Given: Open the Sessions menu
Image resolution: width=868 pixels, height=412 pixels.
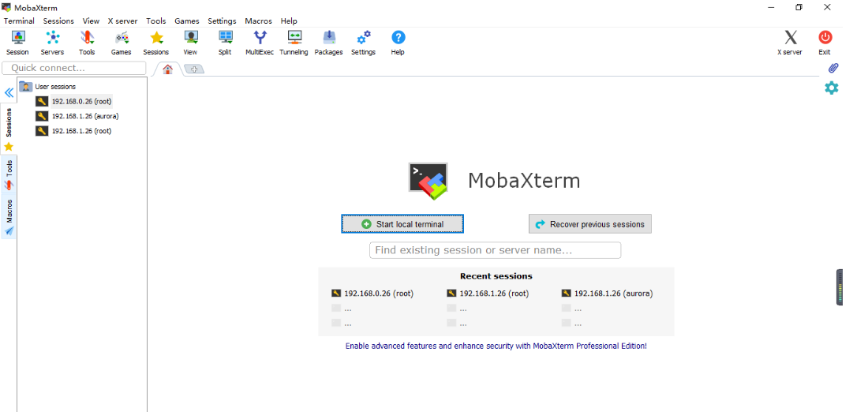Looking at the screenshot, I should click(58, 21).
